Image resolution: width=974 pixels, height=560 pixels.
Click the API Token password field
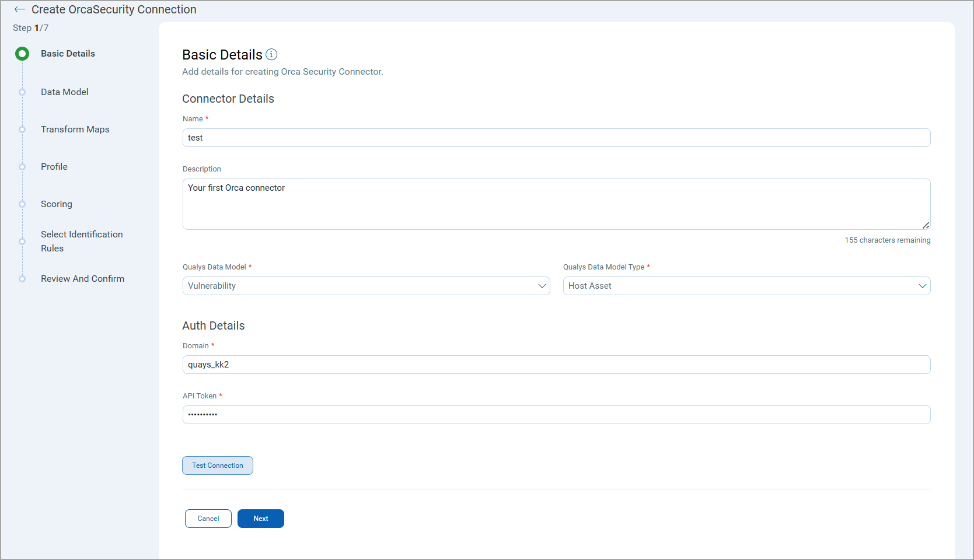coord(556,415)
